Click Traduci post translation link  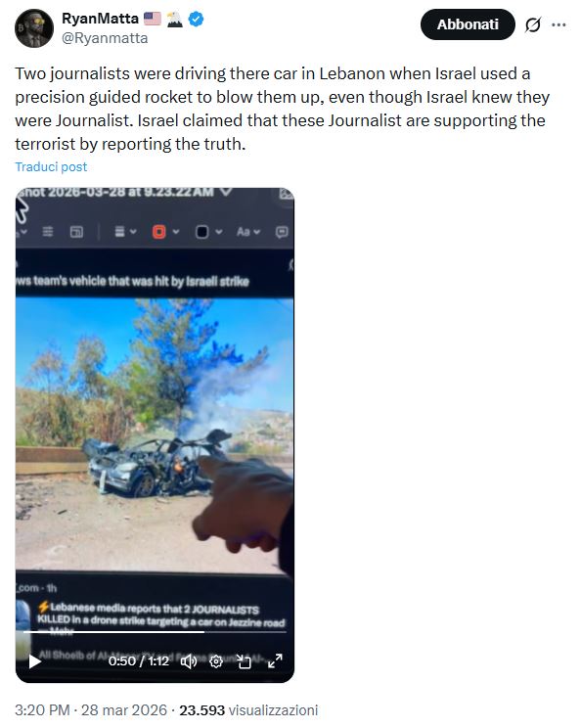pos(51,166)
